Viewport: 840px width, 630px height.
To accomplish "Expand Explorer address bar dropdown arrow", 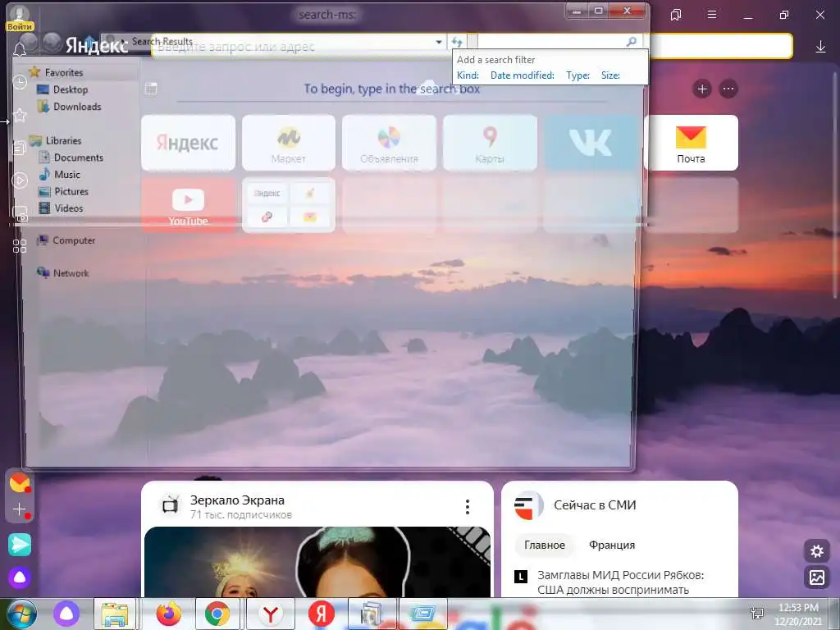I will 439,41.
